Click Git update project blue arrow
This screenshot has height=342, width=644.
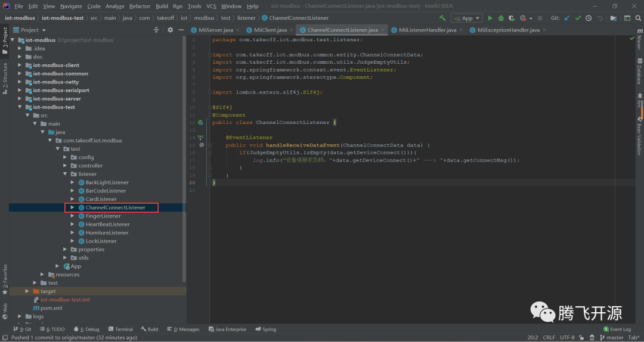566,18
